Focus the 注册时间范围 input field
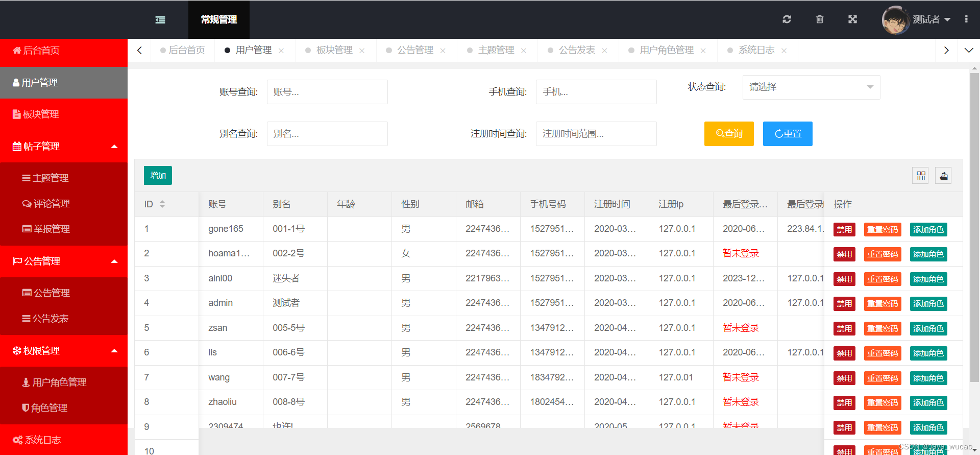 (x=596, y=134)
